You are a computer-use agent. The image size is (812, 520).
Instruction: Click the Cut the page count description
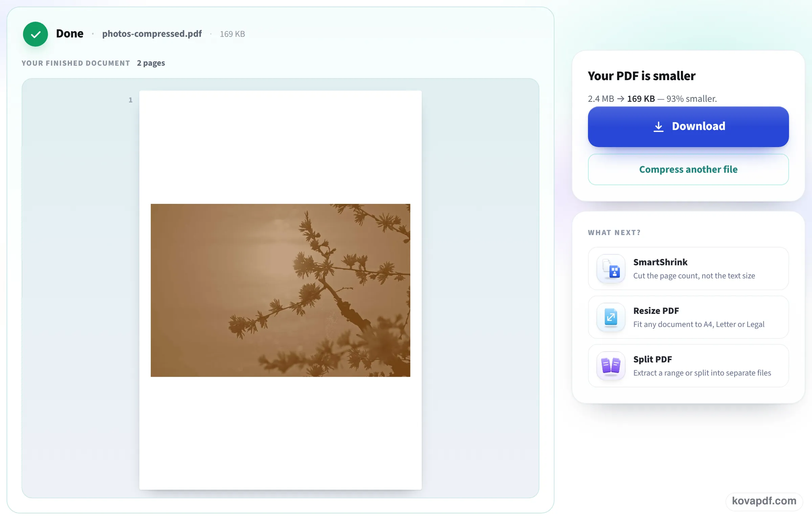(694, 276)
